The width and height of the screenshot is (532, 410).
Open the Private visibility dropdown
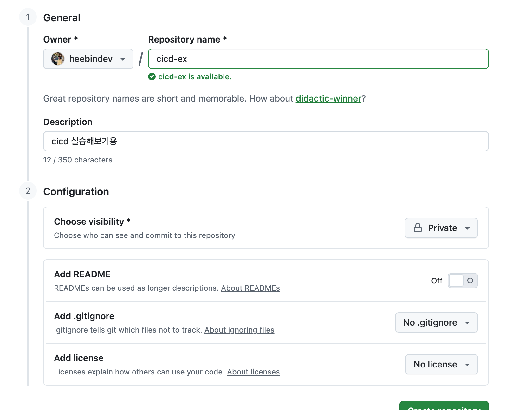[x=441, y=228]
